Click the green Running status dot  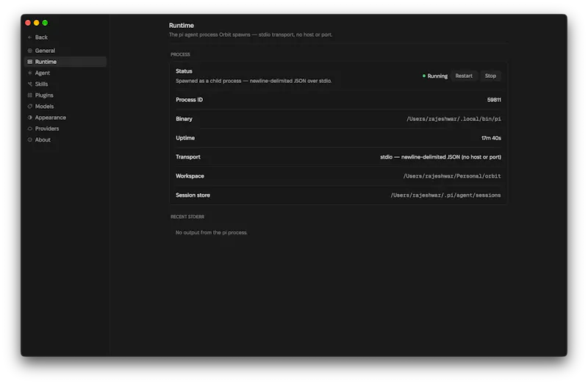pyautogui.click(x=424, y=76)
